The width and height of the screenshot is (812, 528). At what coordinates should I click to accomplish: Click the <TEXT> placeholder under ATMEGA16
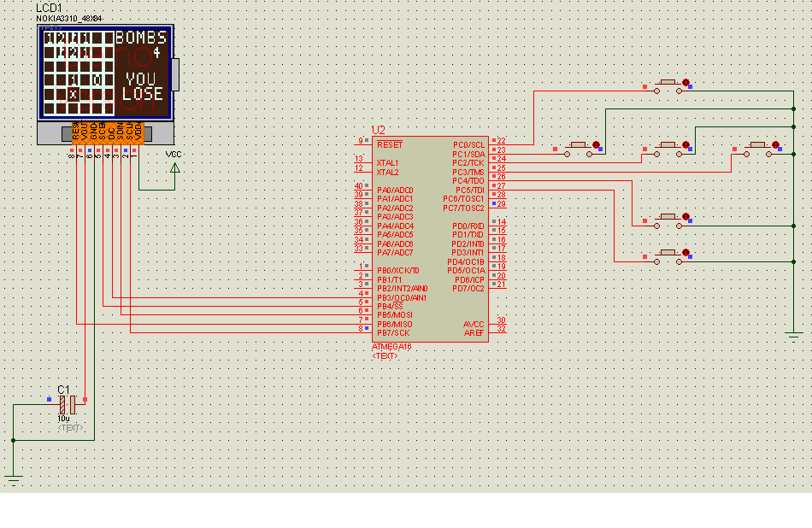pos(385,356)
